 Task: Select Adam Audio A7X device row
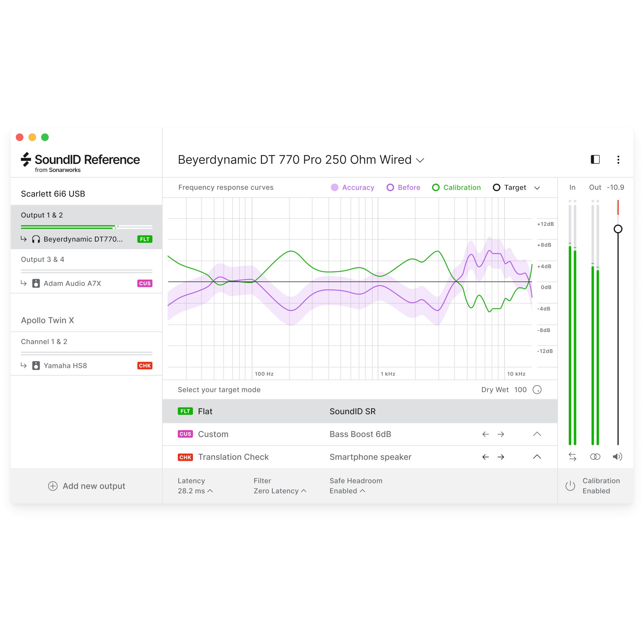tap(87, 283)
